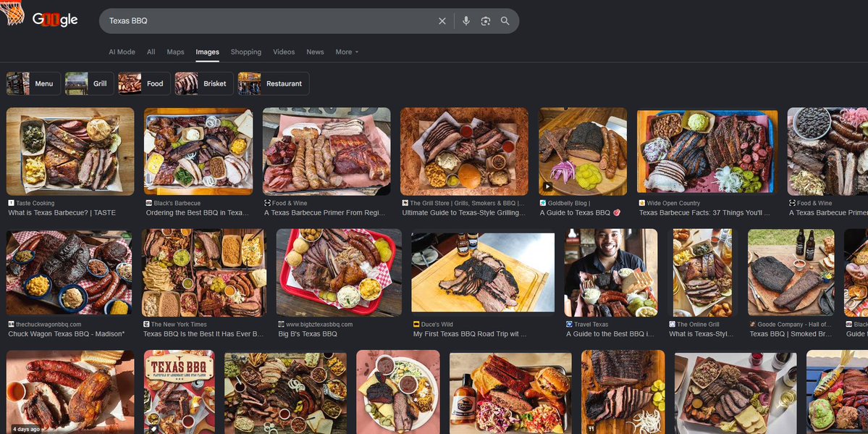Screen dimensions: 868x434
Task: Open search by image camera icon
Action: [x=486, y=21]
